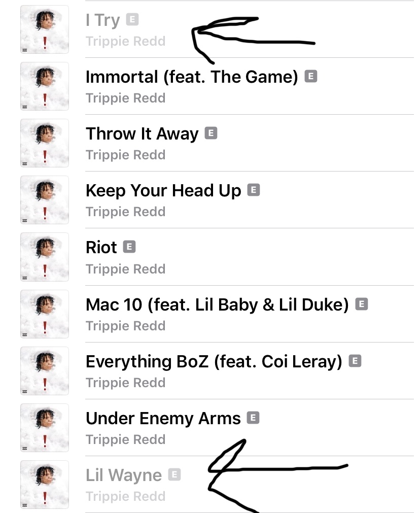Click the explicit badge beside Immortal
The width and height of the screenshot is (420, 513).
point(311,76)
